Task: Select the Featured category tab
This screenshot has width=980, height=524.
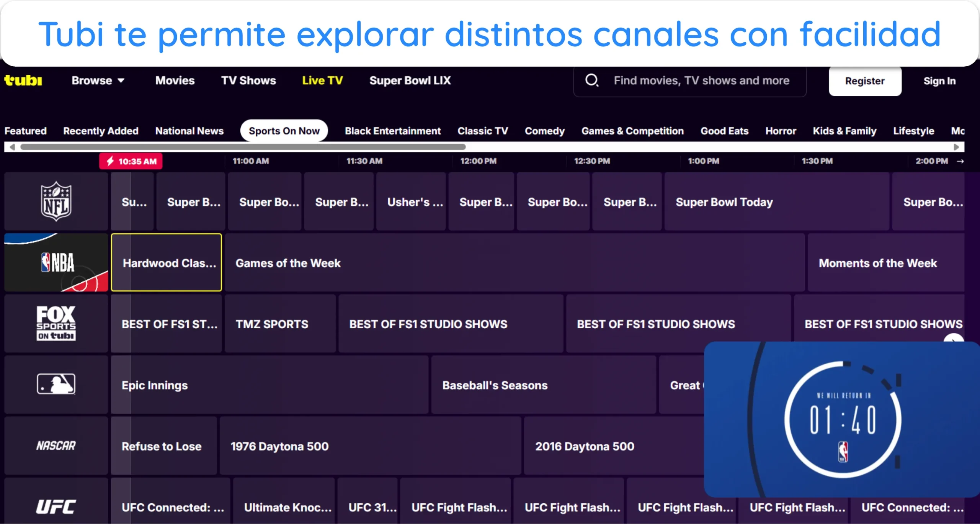Action: click(25, 131)
